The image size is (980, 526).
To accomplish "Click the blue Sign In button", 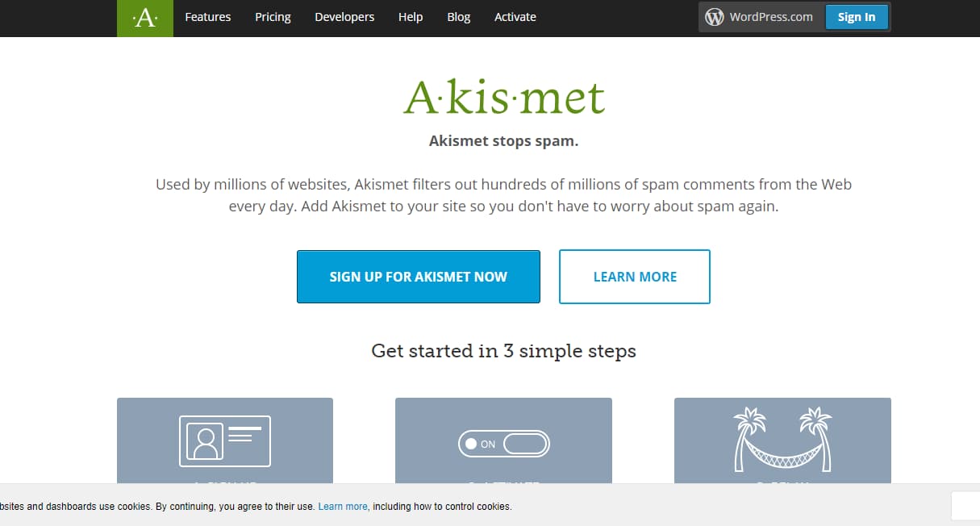I will click(857, 16).
